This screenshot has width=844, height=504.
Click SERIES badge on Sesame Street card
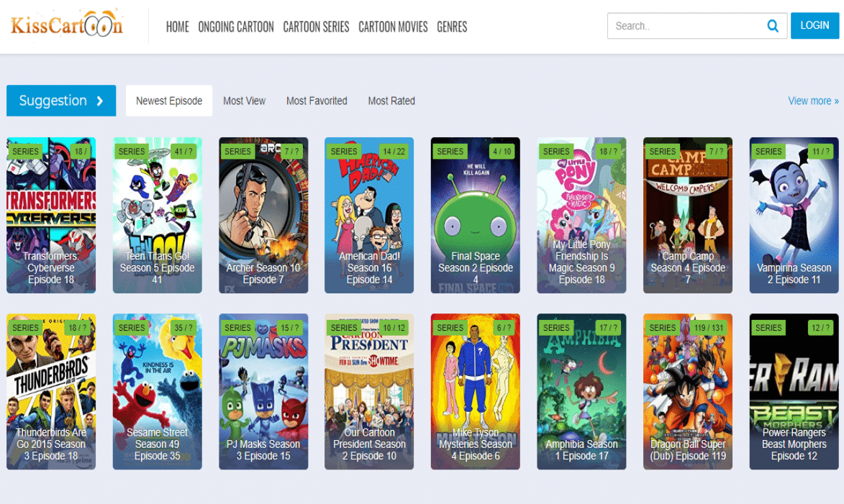pyautogui.click(x=132, y=328)
